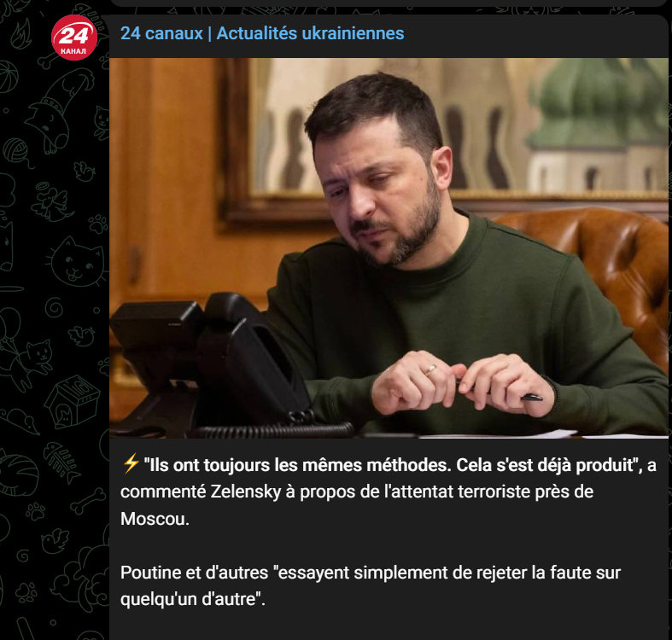Click the word "Moscou" in the message
Image resolution: width=672 pixels, height=640 pixels.
click(x=155, y=519)
